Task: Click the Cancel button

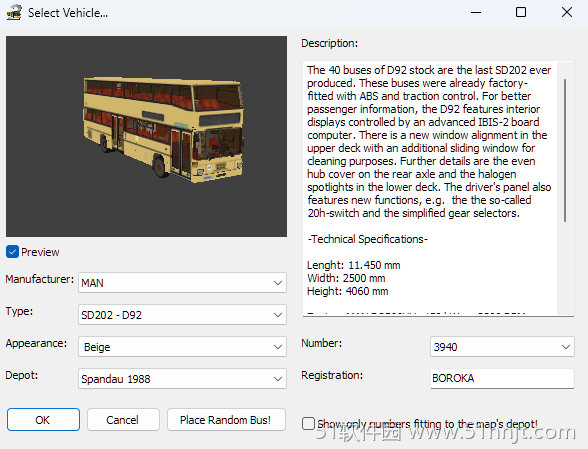Action: coord(123,419)
